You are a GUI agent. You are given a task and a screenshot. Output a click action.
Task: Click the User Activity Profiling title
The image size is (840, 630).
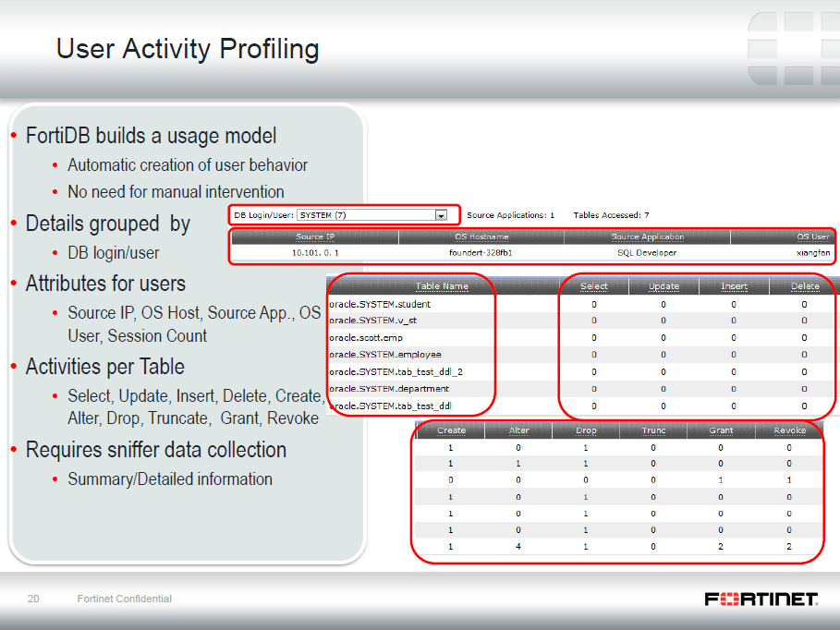pyautogui.click(x=188, y=49)
